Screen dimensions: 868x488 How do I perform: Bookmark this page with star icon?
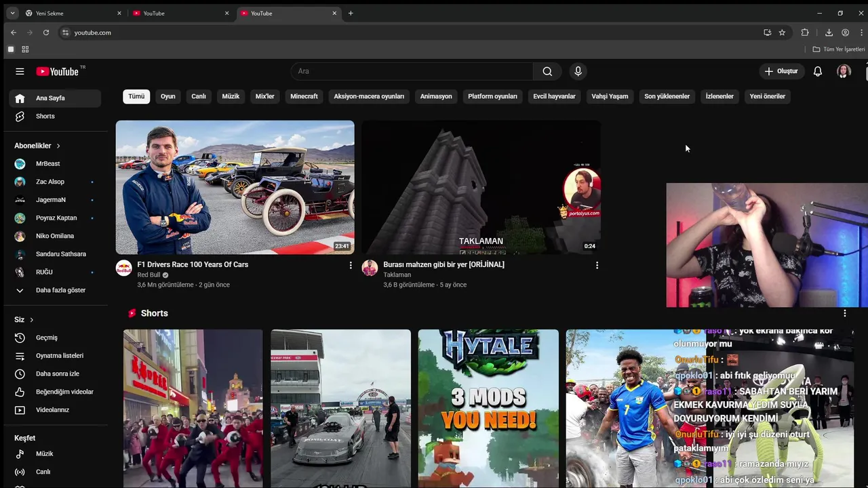[x=782, y=33]
